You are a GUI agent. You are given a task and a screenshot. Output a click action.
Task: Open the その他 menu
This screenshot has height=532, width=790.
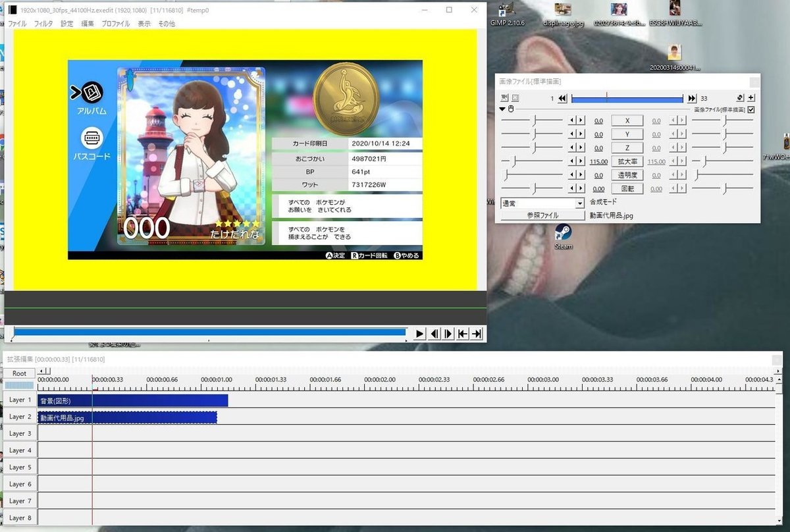[x=166, y=24]
